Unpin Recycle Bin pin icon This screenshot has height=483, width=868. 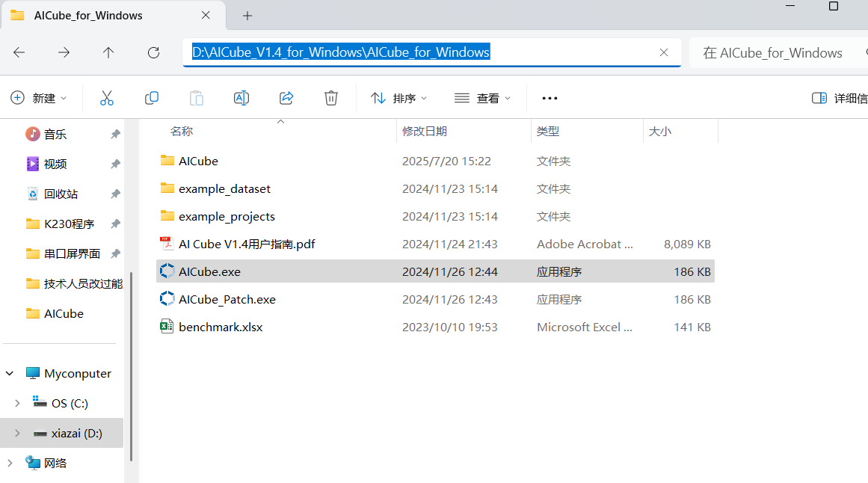point(115,194)
